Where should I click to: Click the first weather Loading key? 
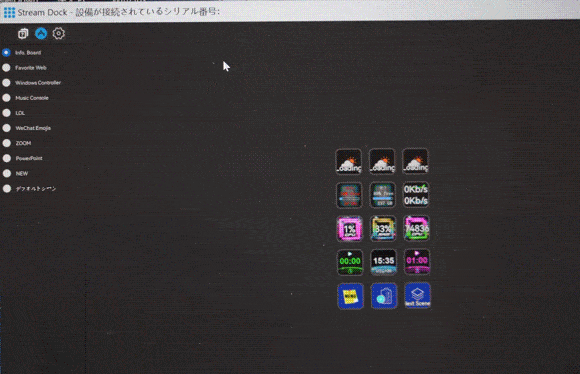348,161
